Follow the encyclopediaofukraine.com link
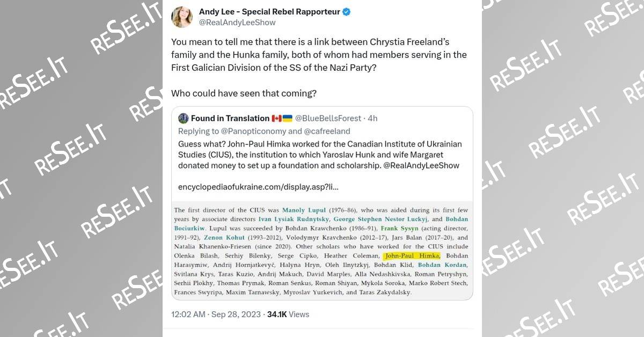This screenshot has width=644, height=337. [x=258, y=187]
